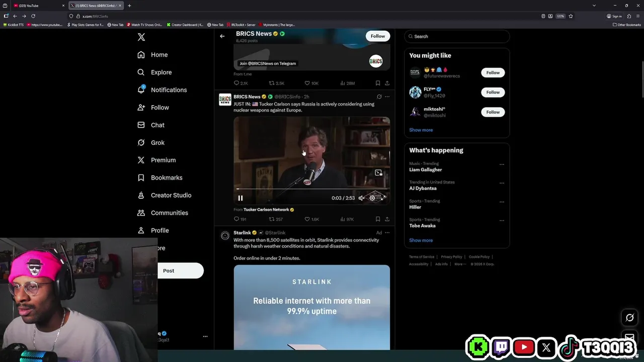Open more options for Liam Gallagher trend
Viewport: 644px width, 362px height.
(x=502, y=164)
